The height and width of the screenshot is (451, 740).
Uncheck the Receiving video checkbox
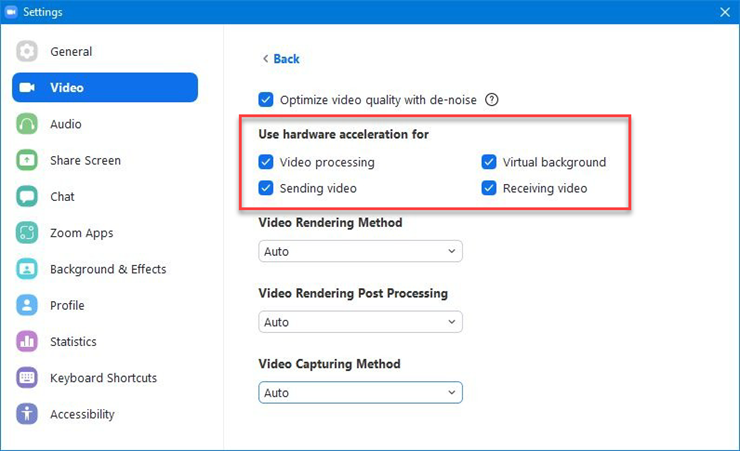point(489,188)
